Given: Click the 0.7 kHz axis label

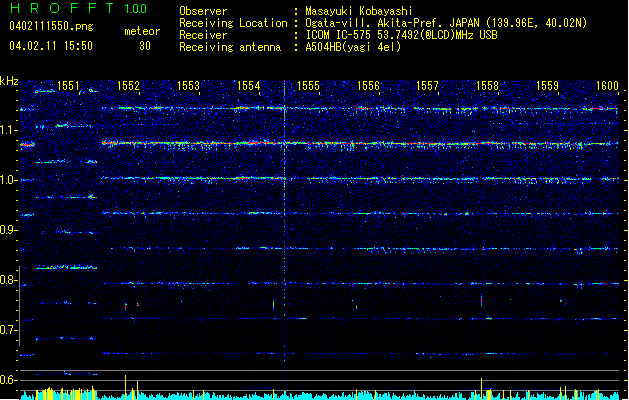Looking at the screenshot, I should click(8, 330).
